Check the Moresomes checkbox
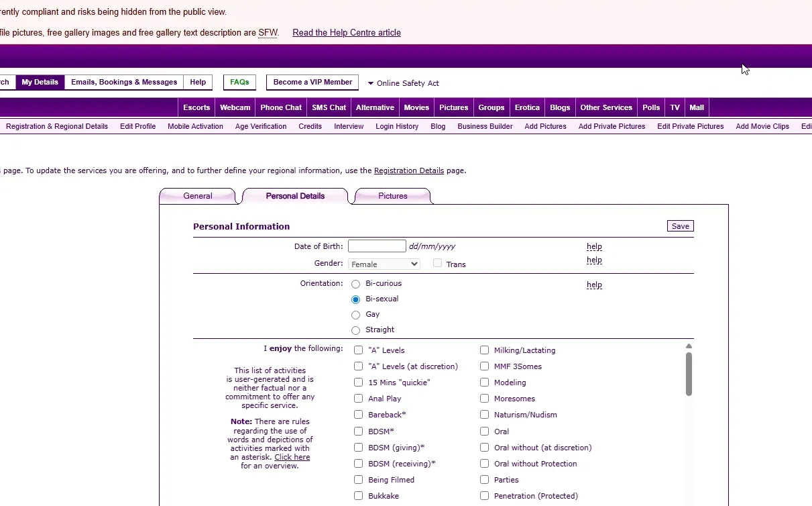The width and height of the screenshot is (812, 506). pyautogui.click(x=484, y=399)
